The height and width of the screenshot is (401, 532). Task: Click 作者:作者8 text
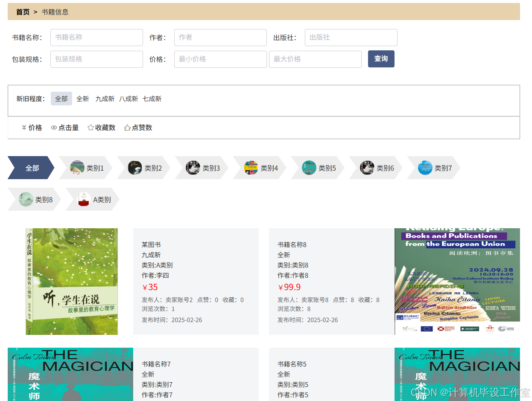coord(293,275)
